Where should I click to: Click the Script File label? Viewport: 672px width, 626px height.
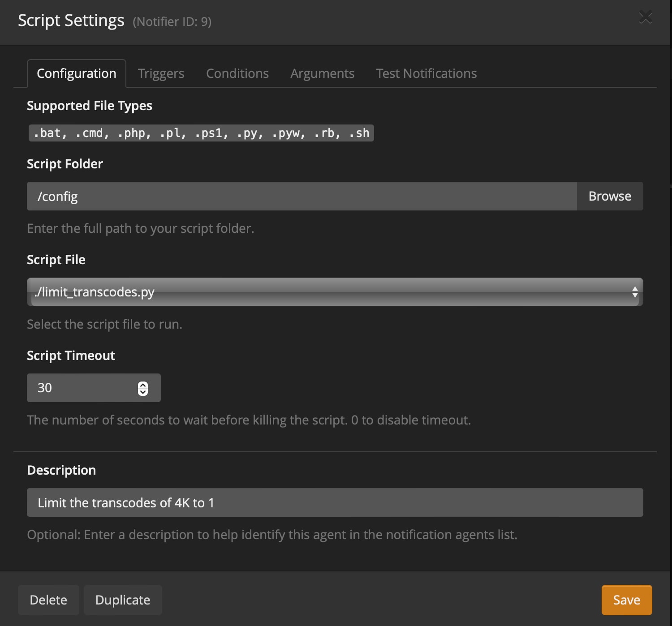56,260
